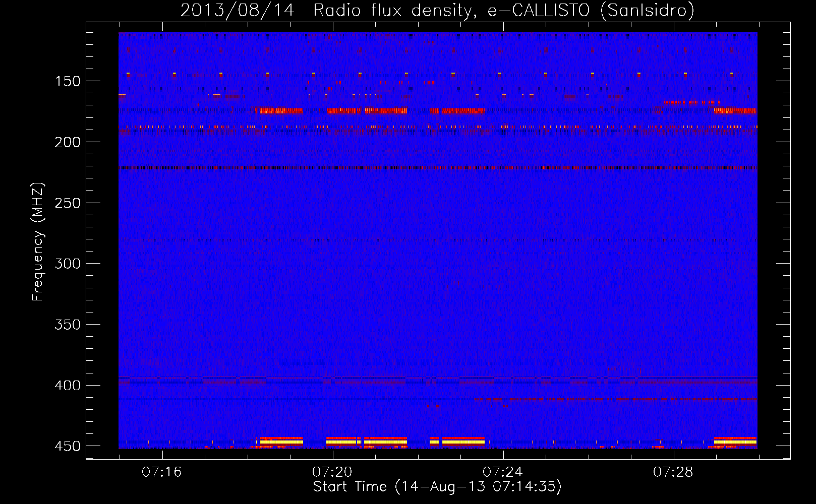
Task: Click the plot title 'Radio flux density, e-CALLISTO (SanIsidro)'
Action: (x=504, y=10)
